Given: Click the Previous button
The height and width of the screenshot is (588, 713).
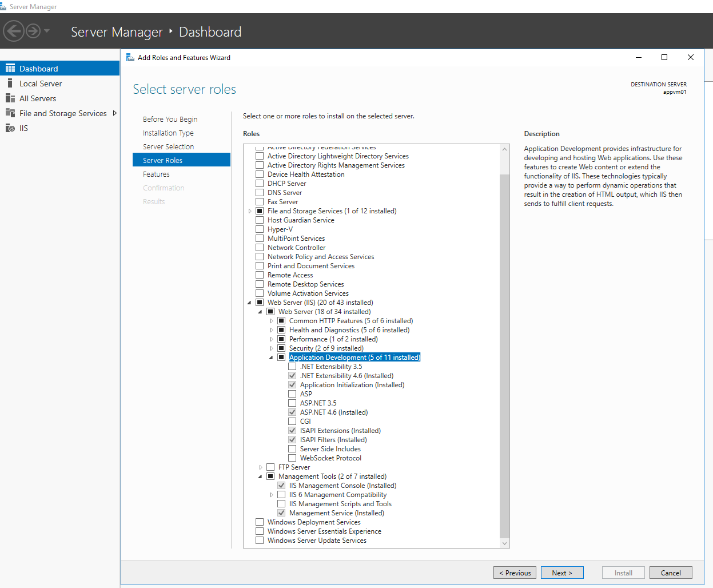Looking at the screenshot, I should coord(515,573).
